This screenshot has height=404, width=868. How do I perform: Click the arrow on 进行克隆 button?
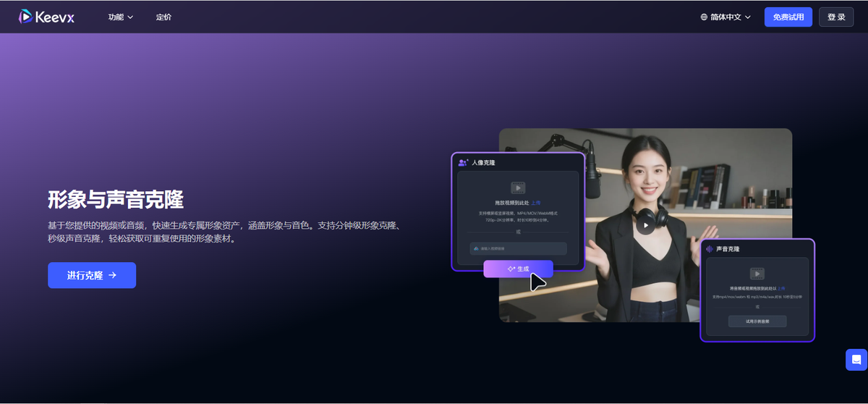[x=112, y=275]
